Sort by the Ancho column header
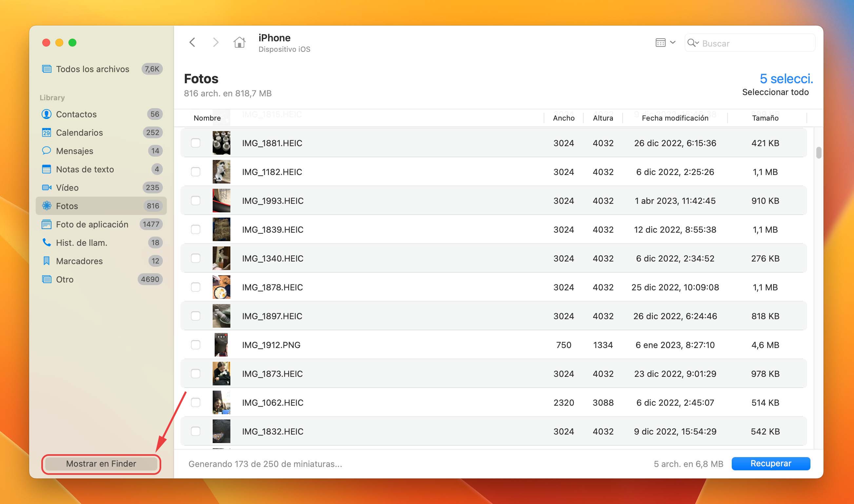The height and width of the screenshot is (504, 854). (x=564, y=118)
